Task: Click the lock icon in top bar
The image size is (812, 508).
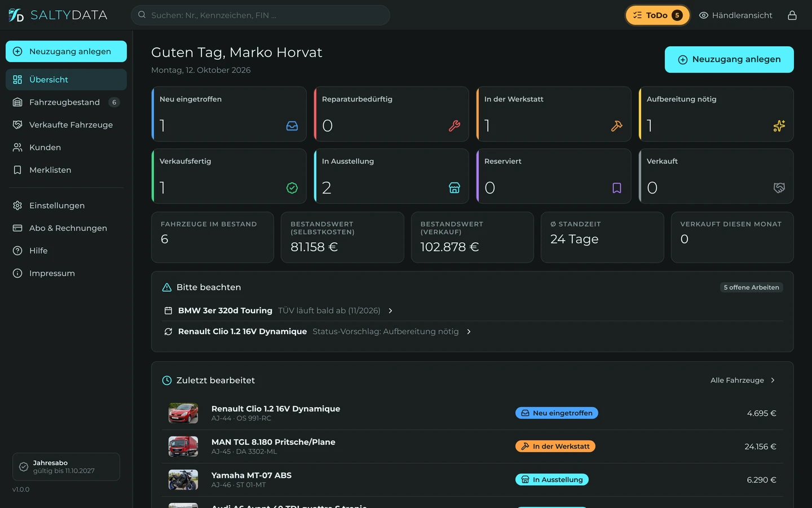Action: tap(792, 15)
